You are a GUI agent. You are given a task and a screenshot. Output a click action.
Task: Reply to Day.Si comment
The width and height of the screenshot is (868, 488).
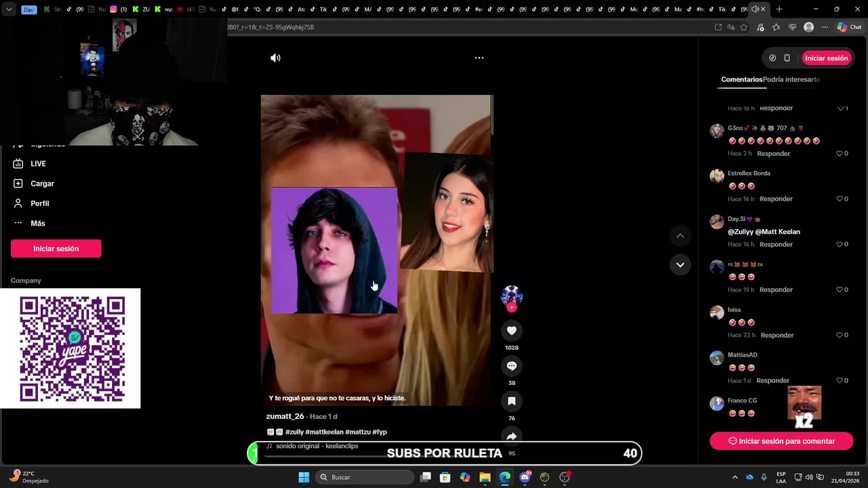tap(776, 245)
